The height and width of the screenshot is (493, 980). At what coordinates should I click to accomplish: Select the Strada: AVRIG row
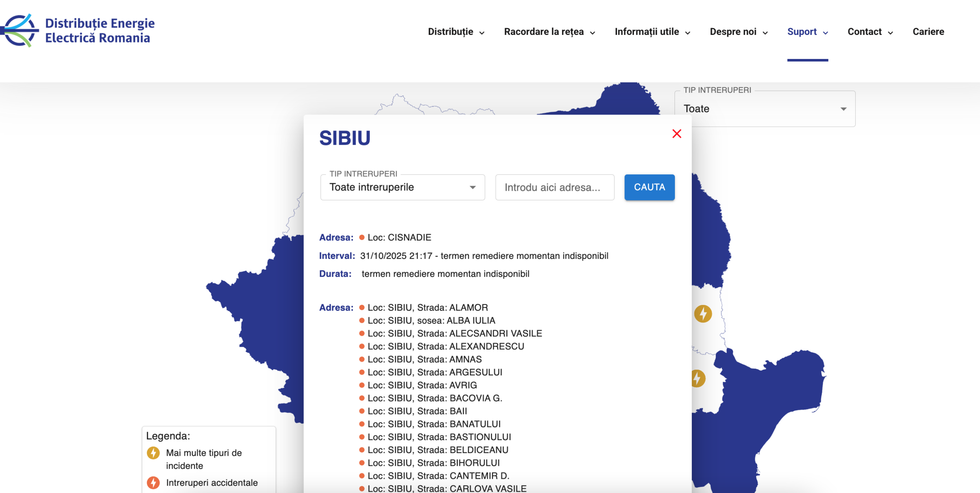pyautogui.click(x=418, y=385)
